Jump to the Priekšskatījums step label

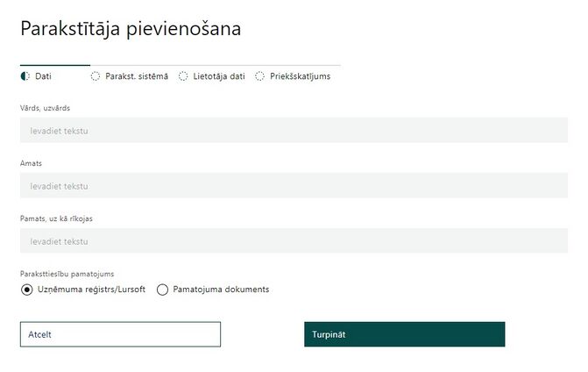coord(300,76)
